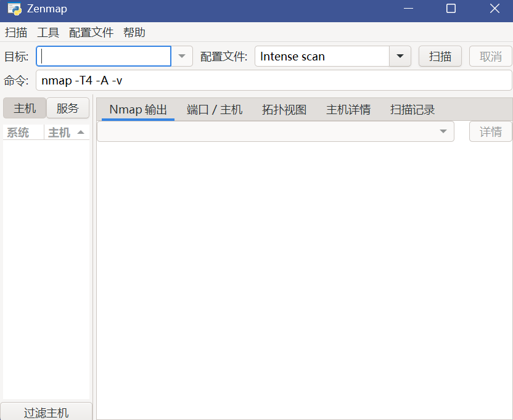
Task: Toggle the 服务 services view button
Action: click(x=68, y=109)
